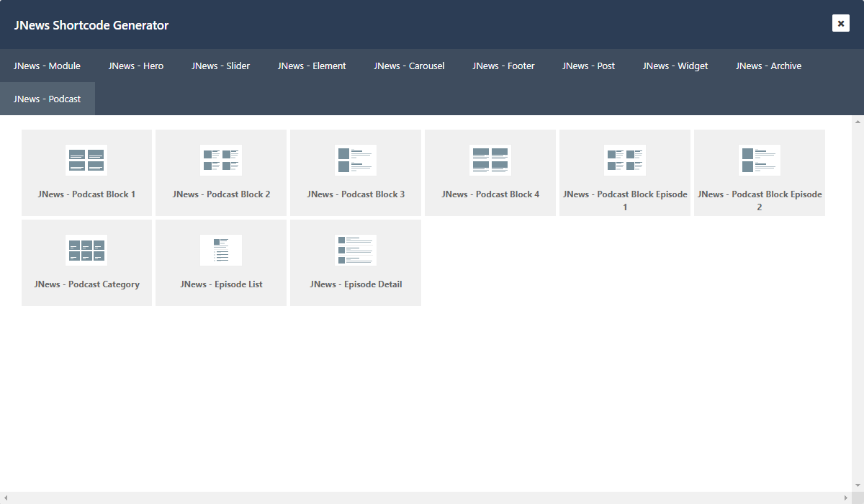
Task: Close the Shortcode Generator dialog
Action: coord(840,24)
